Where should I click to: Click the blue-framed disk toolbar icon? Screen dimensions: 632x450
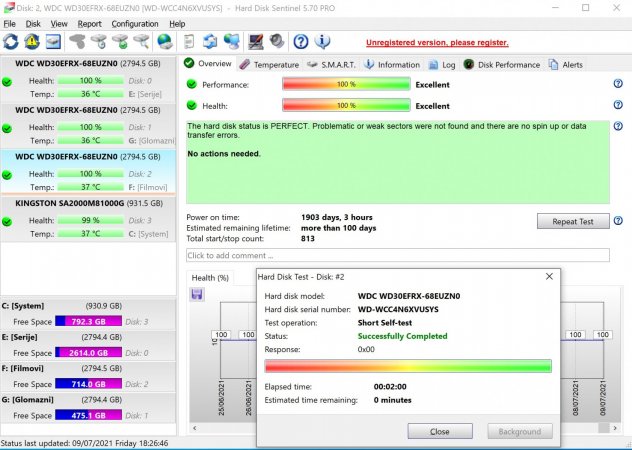coord(53,42)
